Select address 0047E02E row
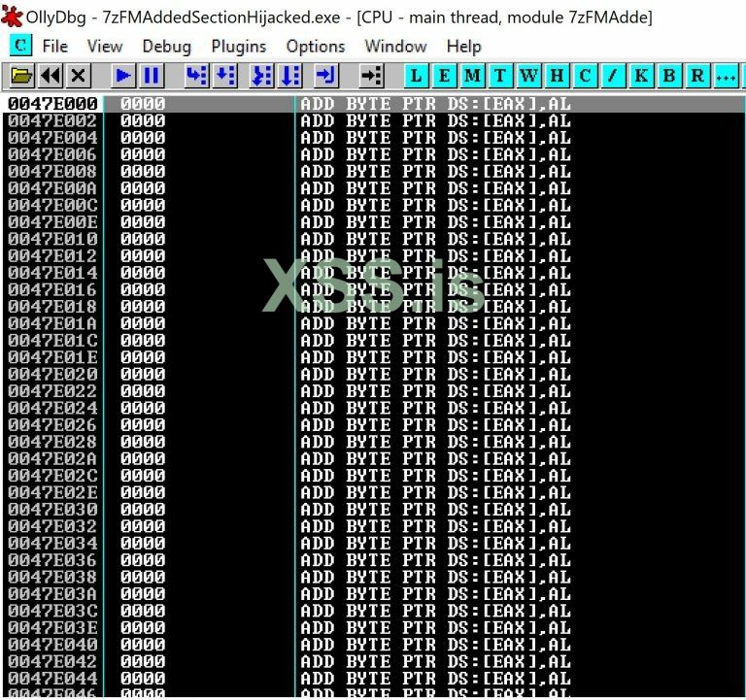Image resolution: width=746 pixels, height=700 pixels. (373, 492)
